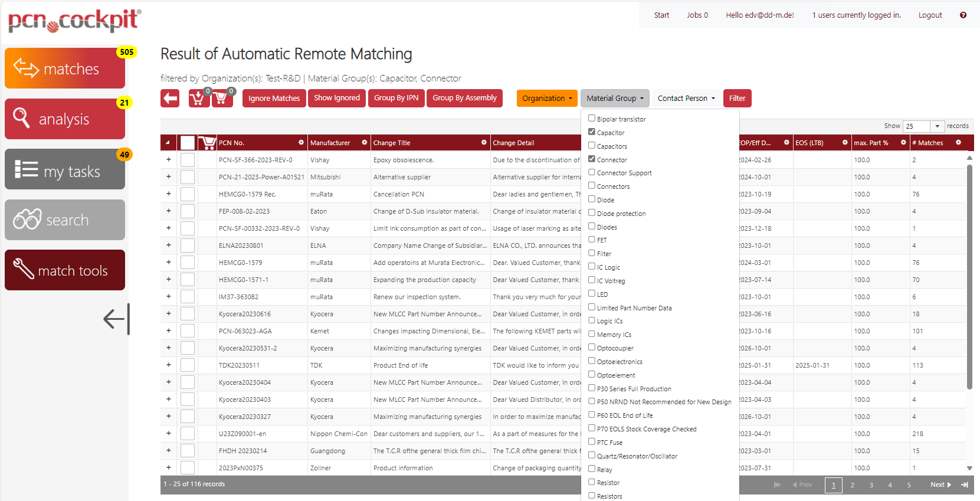Image resolution: width=980 pixels, height=501 pixels.
Task: Open the matches section in sidebar
Action: point(65,68)
